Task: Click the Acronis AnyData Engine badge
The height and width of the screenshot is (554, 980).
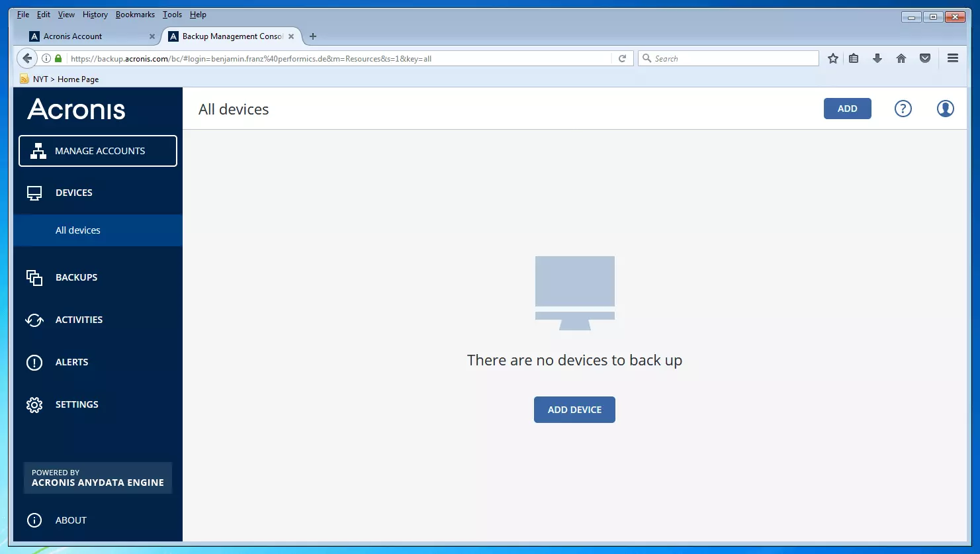Action: (x=98, y=478)
